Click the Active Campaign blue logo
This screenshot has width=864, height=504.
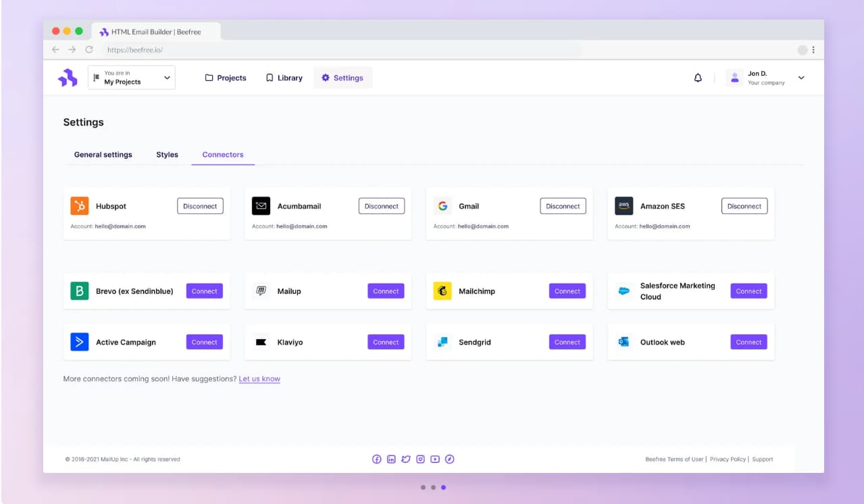tap(80, 342)
